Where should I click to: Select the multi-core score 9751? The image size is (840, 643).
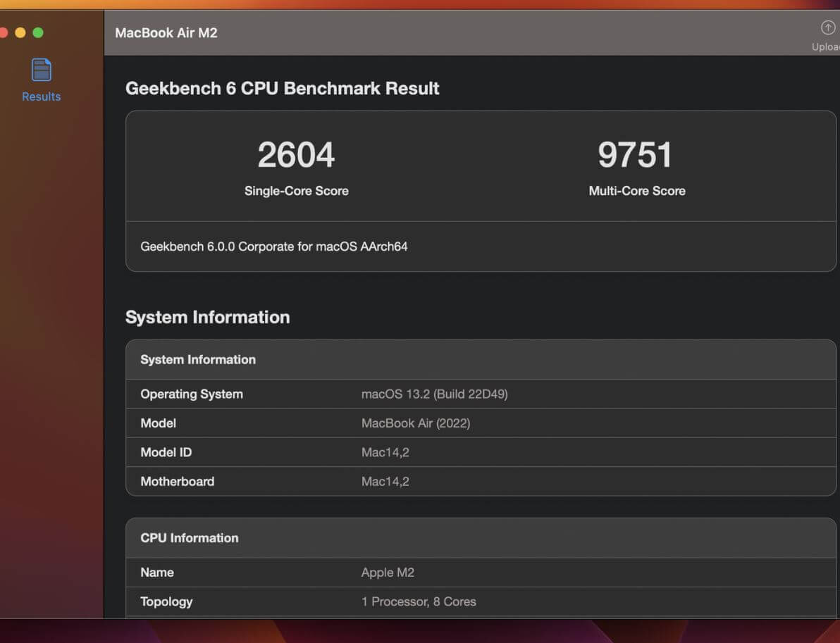coord(635,155)
